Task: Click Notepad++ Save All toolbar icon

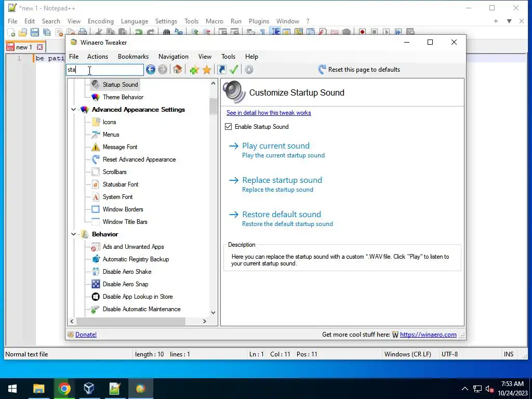Action: [x=46, y=32]
